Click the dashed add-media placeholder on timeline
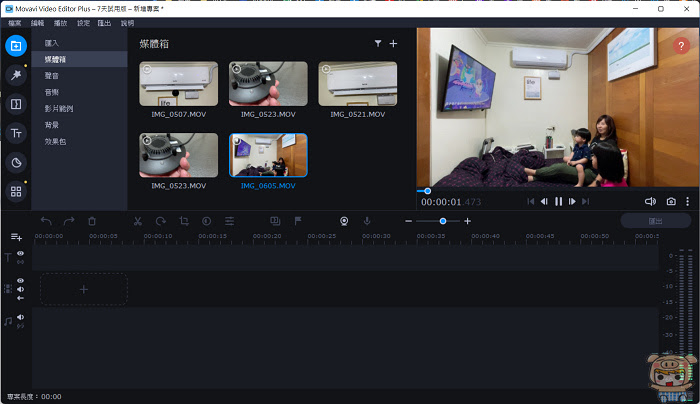The image size is (700, 404). point(84,289)
